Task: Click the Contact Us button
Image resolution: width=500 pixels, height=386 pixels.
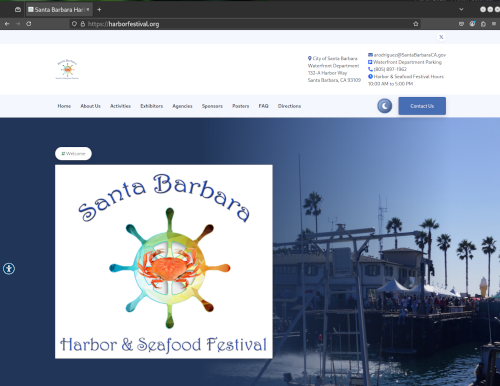Action: [x=422, y=106]
